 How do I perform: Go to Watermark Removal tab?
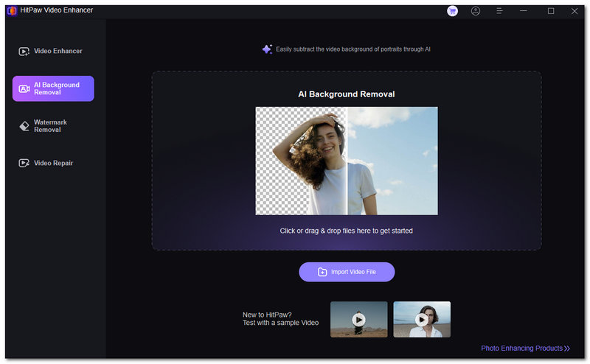pos(53,126)
